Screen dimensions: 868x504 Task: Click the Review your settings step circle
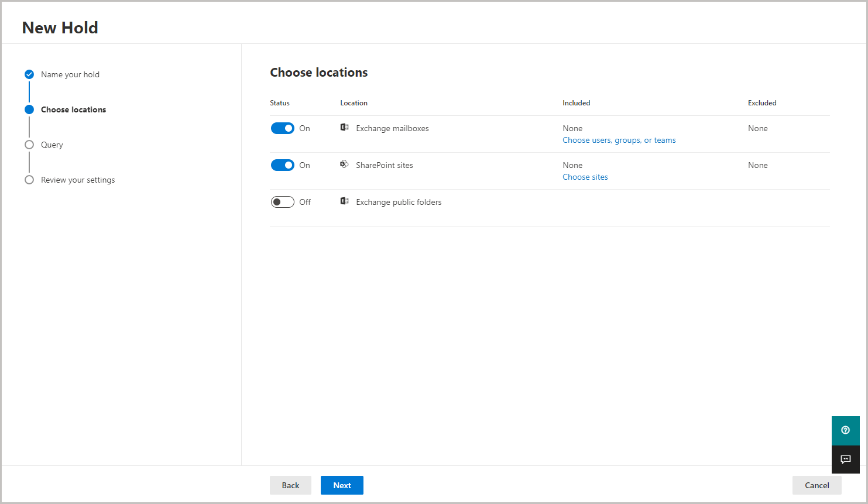tap(29, 180)
